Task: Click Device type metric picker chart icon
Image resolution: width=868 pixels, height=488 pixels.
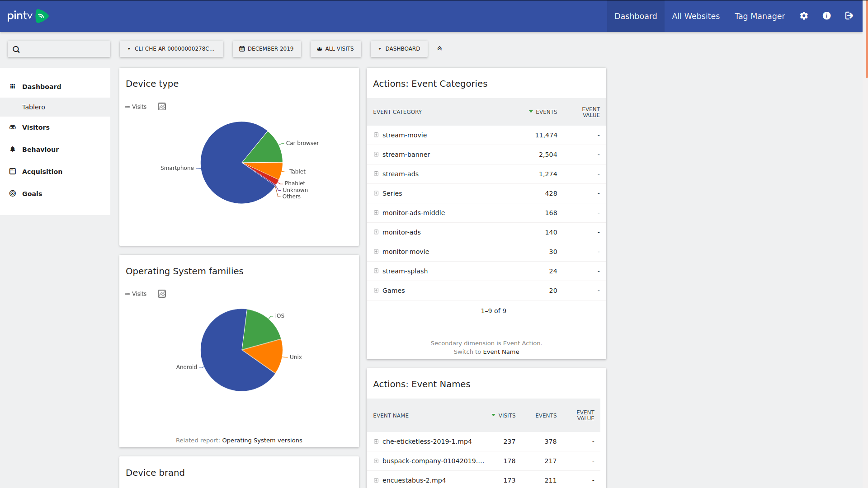Action: point(162,107)
